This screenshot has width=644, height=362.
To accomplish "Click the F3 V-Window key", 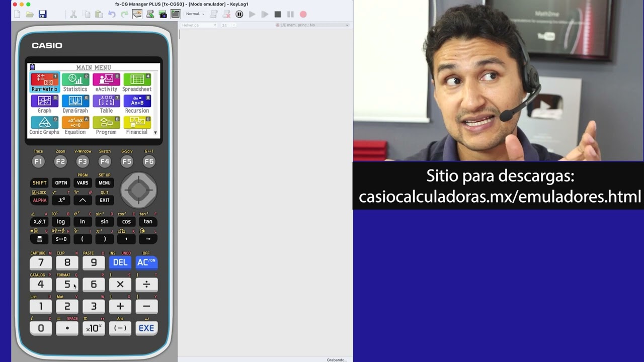I will click(x=83, y=161).
